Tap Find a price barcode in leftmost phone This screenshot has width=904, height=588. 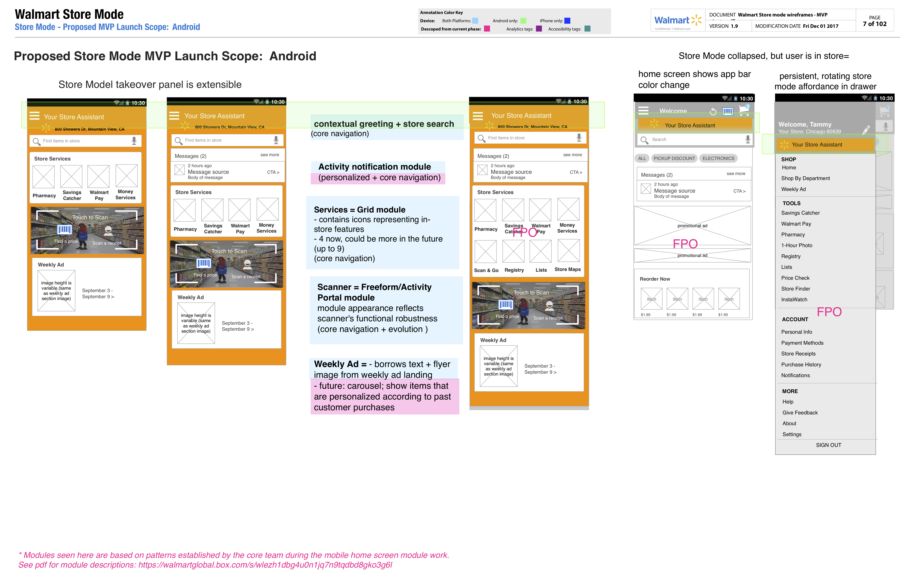64,229
